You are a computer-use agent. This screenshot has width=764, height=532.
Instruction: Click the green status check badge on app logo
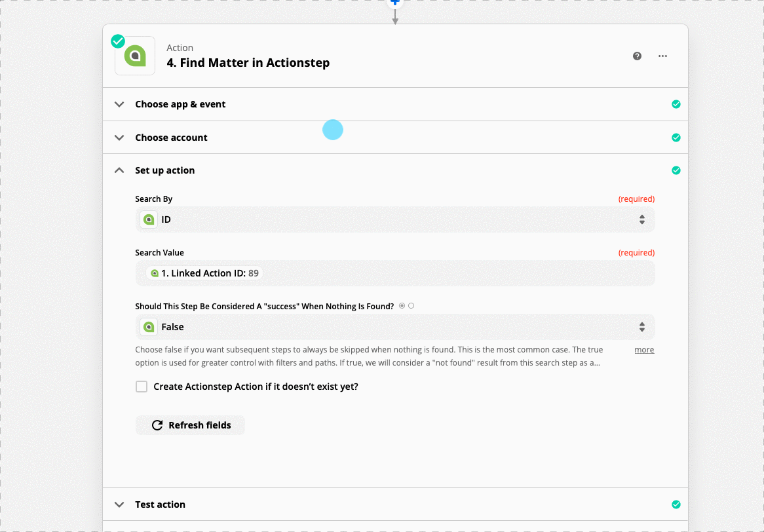coord(118,41)
